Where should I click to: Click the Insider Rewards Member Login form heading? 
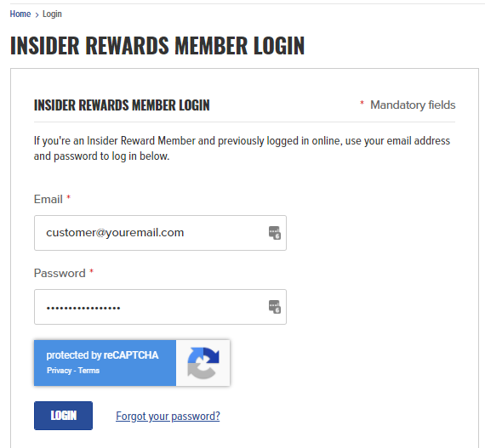(122, 105)
